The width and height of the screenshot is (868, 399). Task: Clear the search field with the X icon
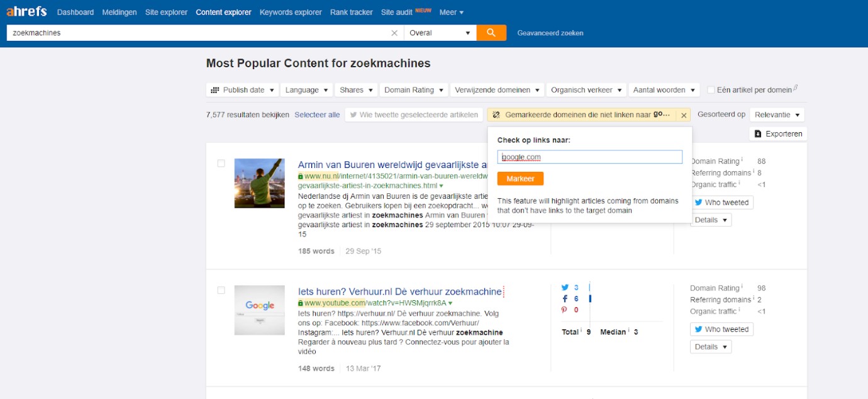click(x=394, y=33)
